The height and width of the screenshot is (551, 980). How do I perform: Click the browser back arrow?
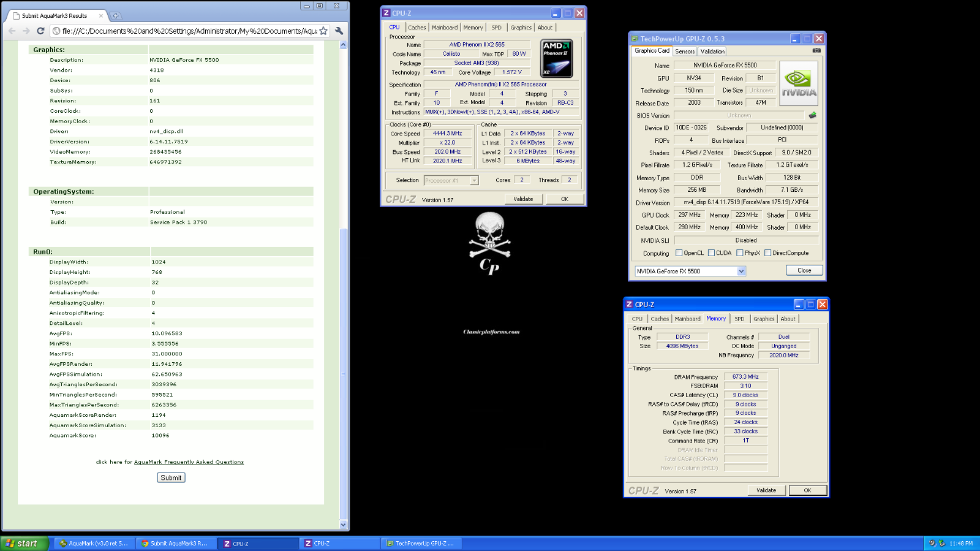click(12, 31)
